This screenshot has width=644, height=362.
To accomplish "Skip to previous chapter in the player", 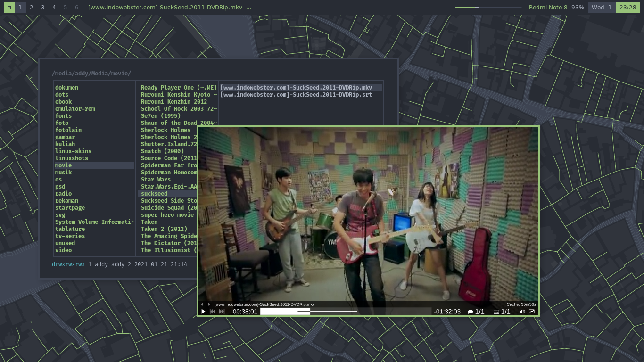I will click(213, 312).
